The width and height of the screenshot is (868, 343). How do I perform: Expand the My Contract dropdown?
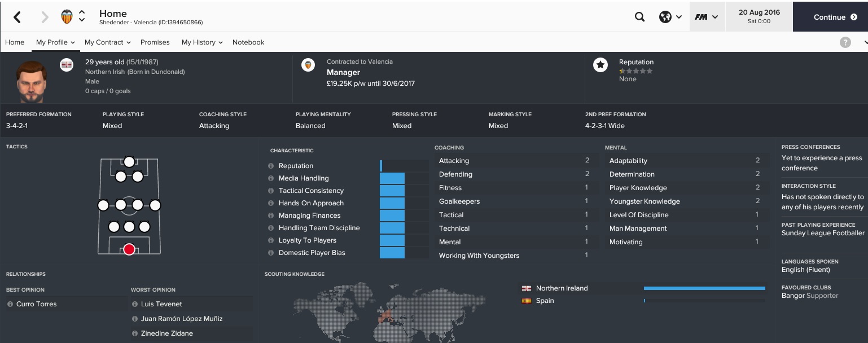[107, 42]
